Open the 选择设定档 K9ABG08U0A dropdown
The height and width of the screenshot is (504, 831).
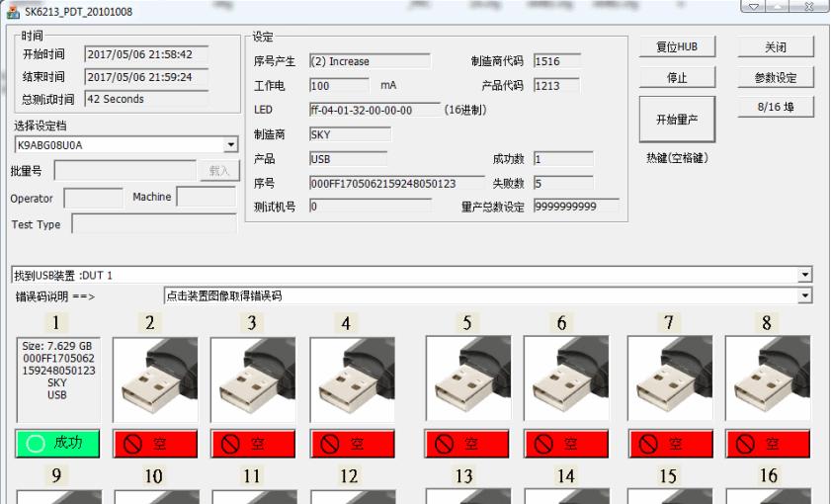[x=232, y=145]
